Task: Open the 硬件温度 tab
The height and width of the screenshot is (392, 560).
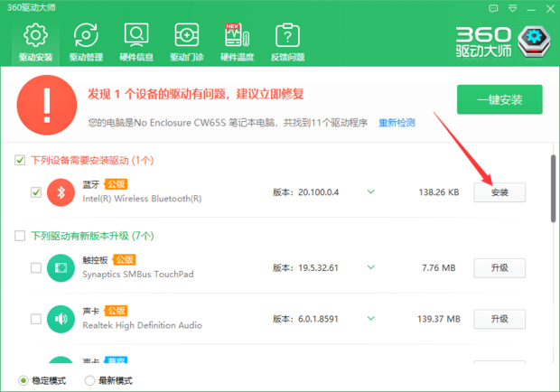Action: 237,42
